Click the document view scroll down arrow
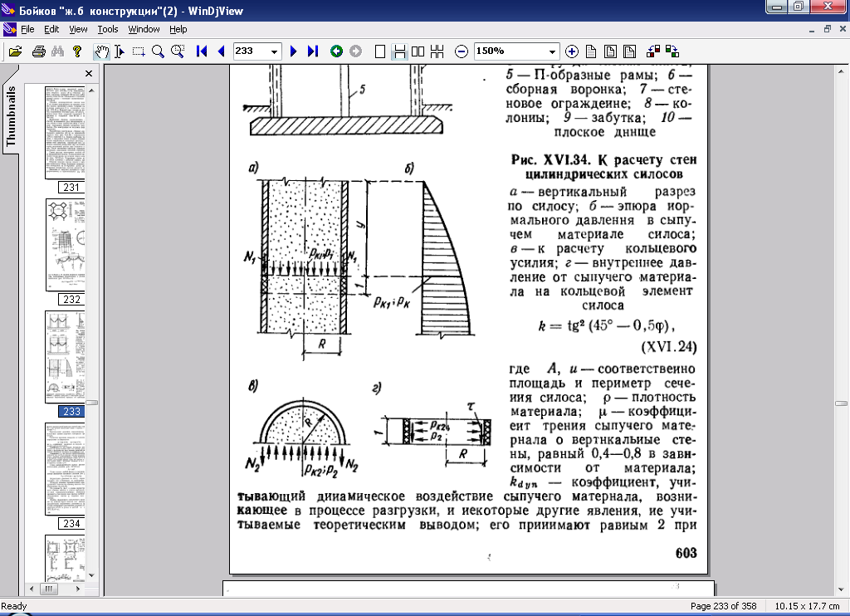The height and width of the screenshot is (616, 850). tap(842, 589)
